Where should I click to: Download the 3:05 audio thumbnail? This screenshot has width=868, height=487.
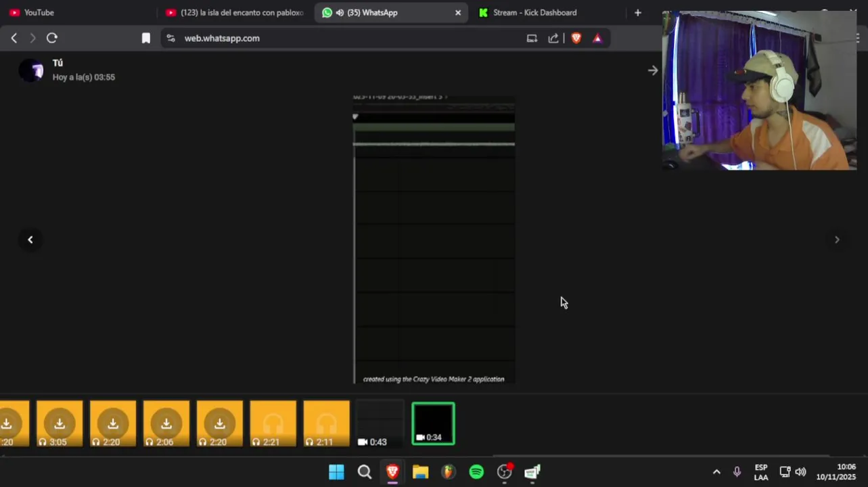pyautogui.click(x=60, y=424)
